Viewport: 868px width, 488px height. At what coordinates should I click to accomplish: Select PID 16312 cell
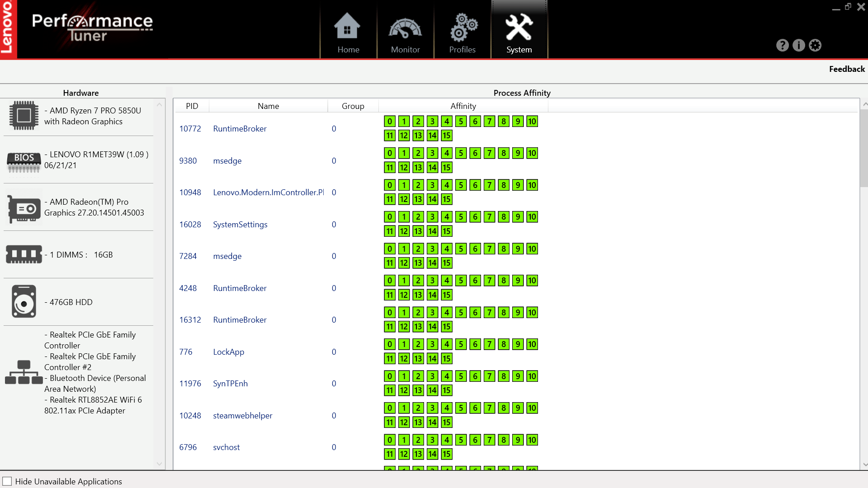click(190, 319)
